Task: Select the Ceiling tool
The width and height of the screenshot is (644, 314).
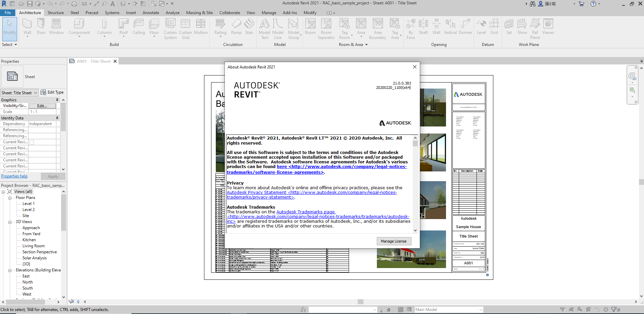Action: [139, 27]
